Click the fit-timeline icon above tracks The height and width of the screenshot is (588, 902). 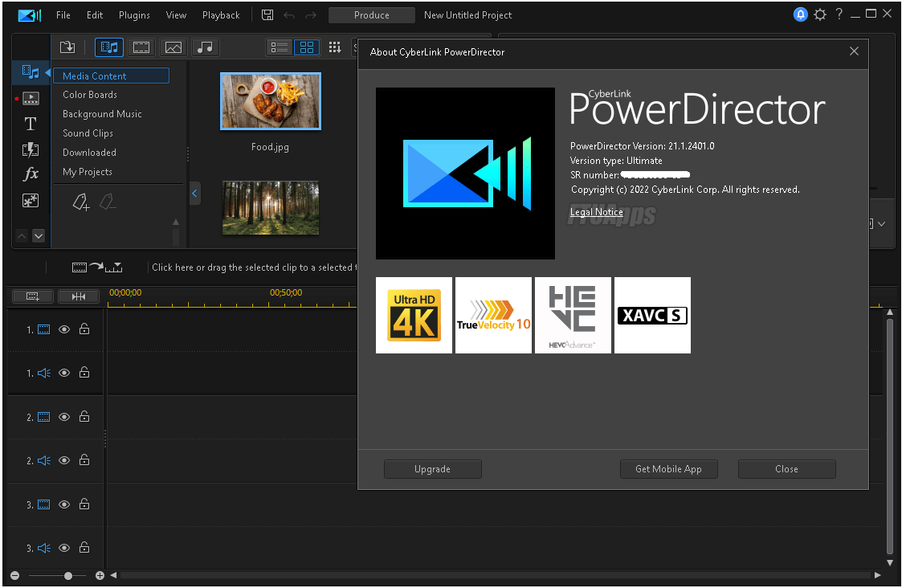click(79, 296)
